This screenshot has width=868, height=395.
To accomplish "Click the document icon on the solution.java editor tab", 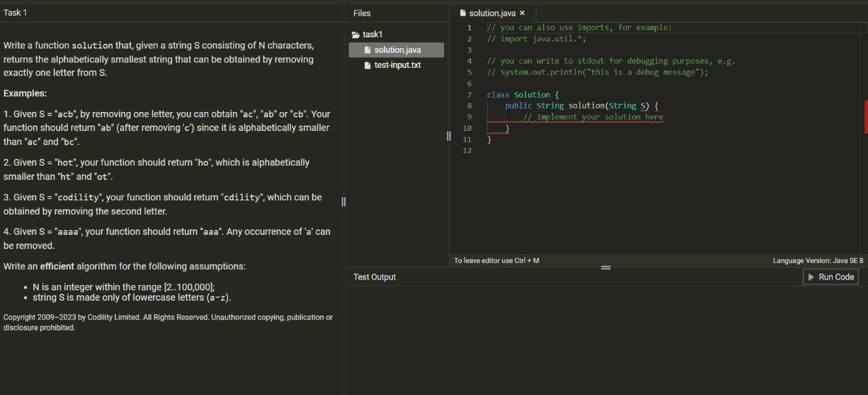I will coord(462,12).
